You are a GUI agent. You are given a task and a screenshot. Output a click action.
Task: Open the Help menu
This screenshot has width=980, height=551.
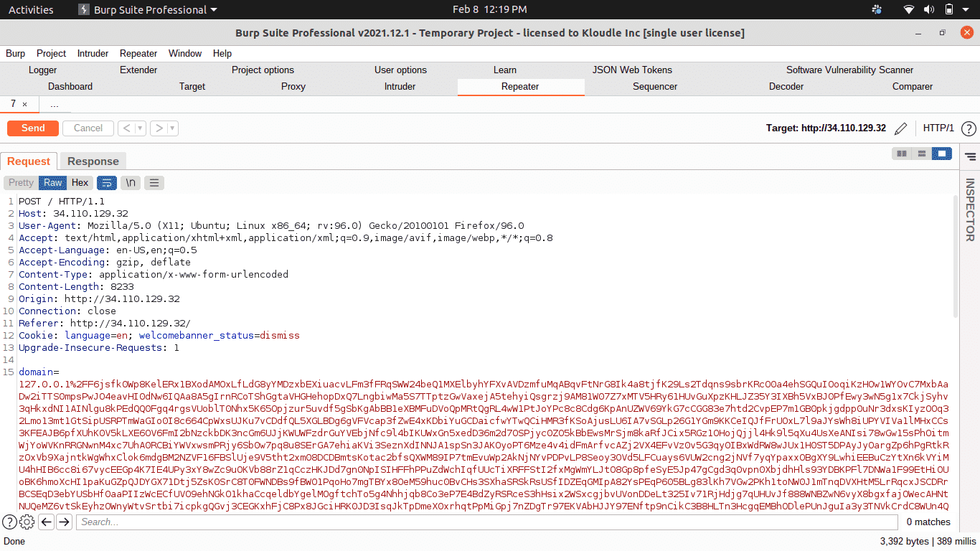pyautogui.click(x=222, y=53)
